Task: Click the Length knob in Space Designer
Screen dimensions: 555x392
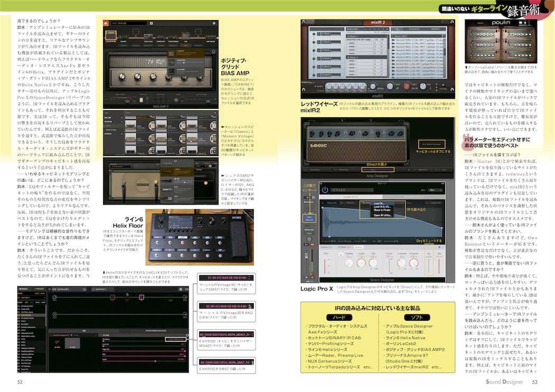Action: pyautogui.click(x=361, y=263)
